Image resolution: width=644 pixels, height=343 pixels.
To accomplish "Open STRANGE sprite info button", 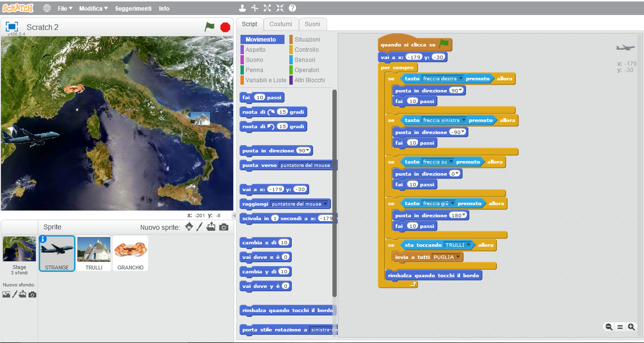I will [x=43, y=239].
